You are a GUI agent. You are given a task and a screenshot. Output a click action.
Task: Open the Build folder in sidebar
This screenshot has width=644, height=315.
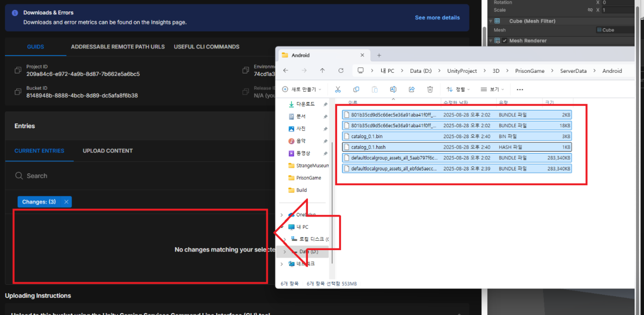298,190
